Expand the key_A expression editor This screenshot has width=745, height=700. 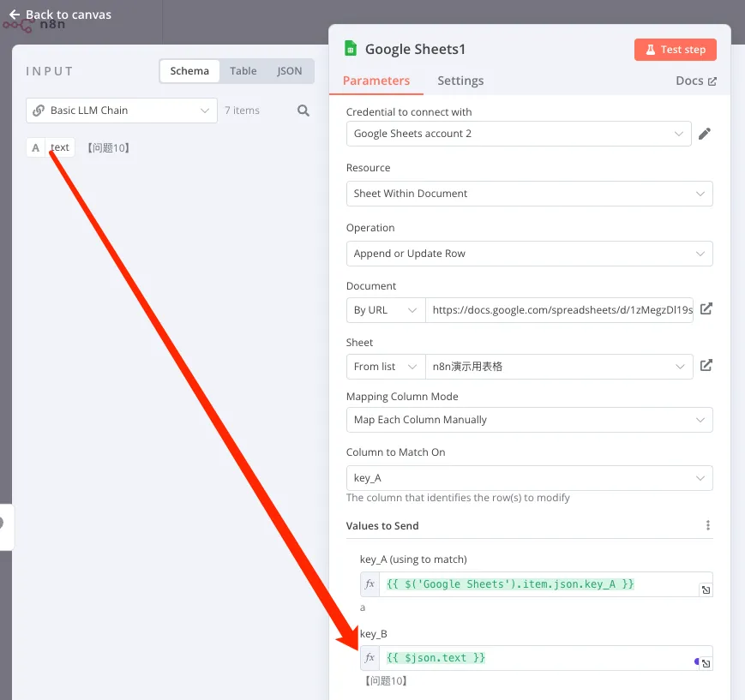point(706,589)
